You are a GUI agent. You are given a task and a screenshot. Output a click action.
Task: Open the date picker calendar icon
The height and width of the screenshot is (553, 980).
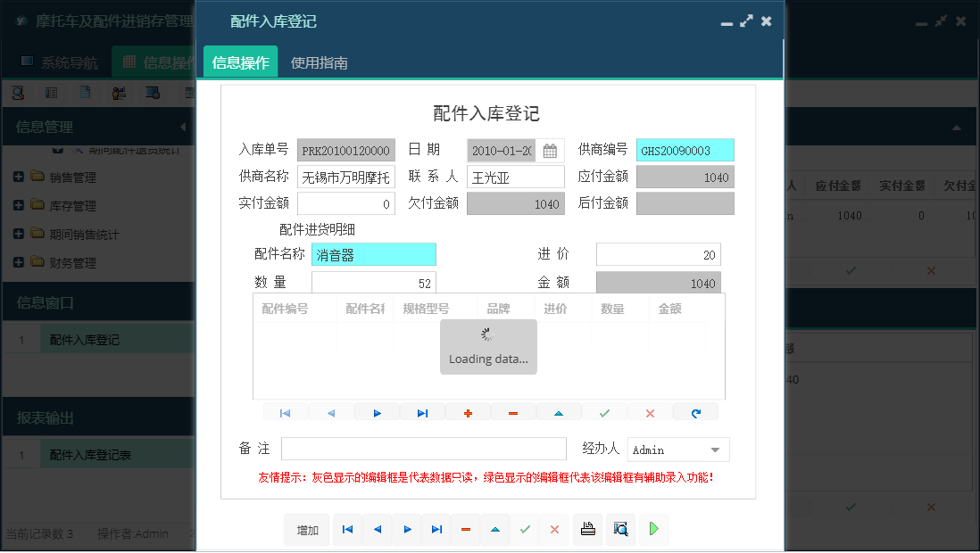pos(550,150)
